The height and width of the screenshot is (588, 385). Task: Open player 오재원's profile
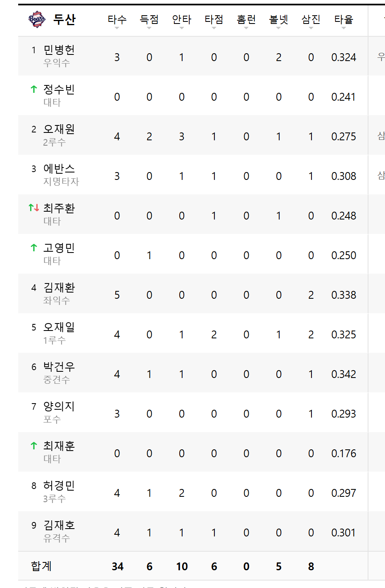[x=59, y=129]
